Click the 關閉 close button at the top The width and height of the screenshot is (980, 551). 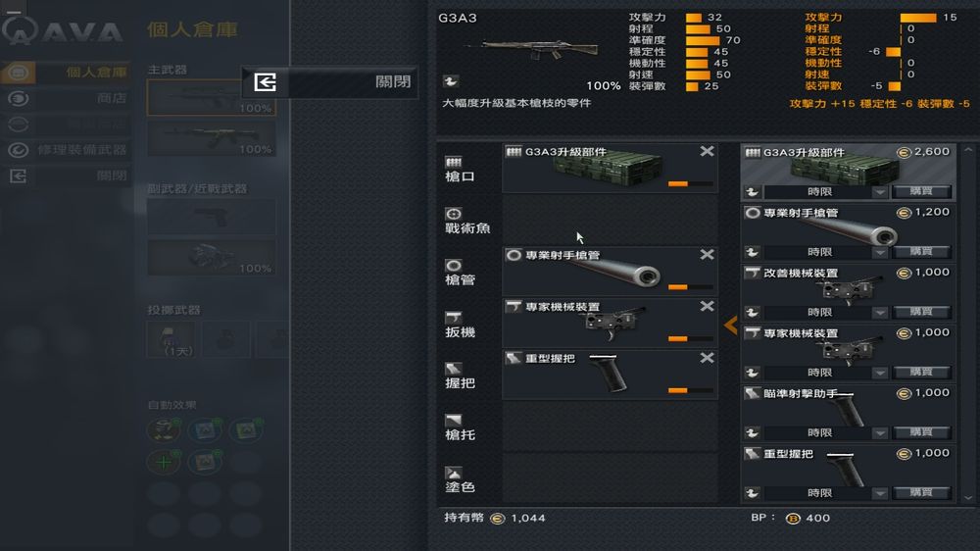coord(330,82)
